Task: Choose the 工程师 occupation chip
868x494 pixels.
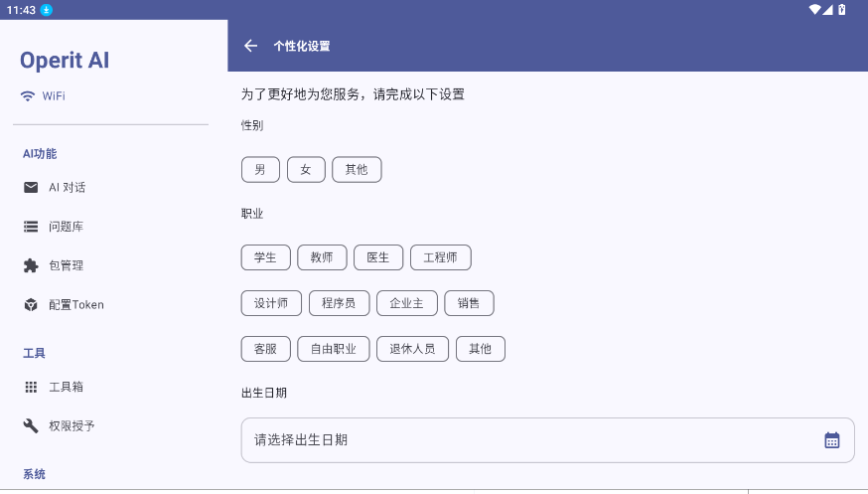Action: pos(441,257)
